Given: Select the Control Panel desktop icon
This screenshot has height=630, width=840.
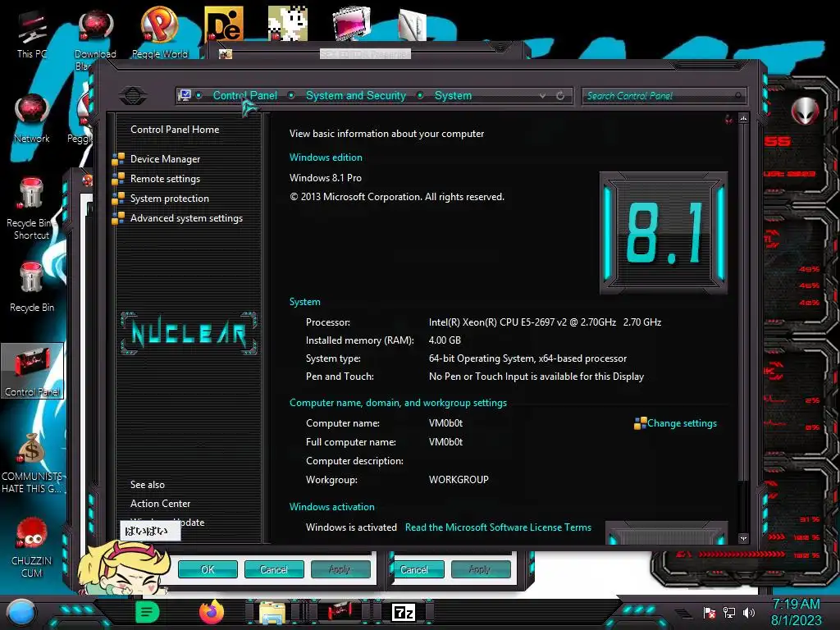Looking at the screenshot, I should click(32, 371).
